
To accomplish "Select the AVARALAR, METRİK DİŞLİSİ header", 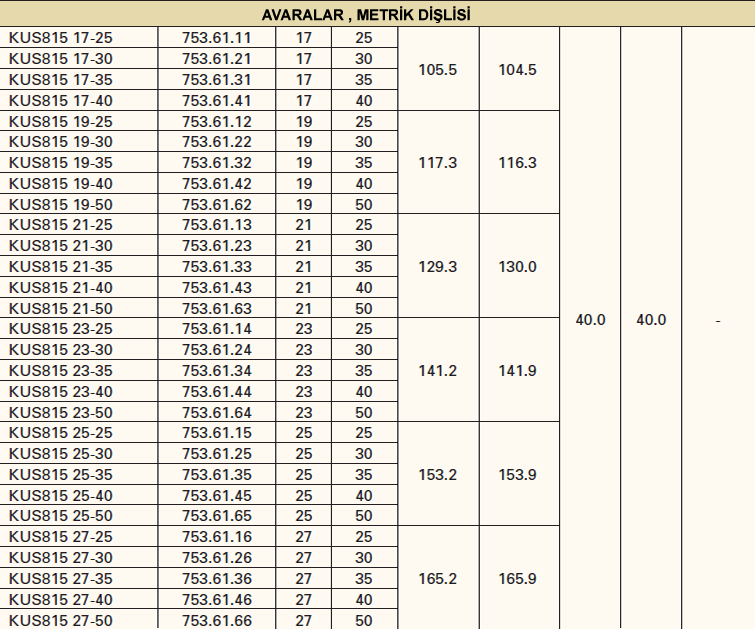I will (366, 15).
